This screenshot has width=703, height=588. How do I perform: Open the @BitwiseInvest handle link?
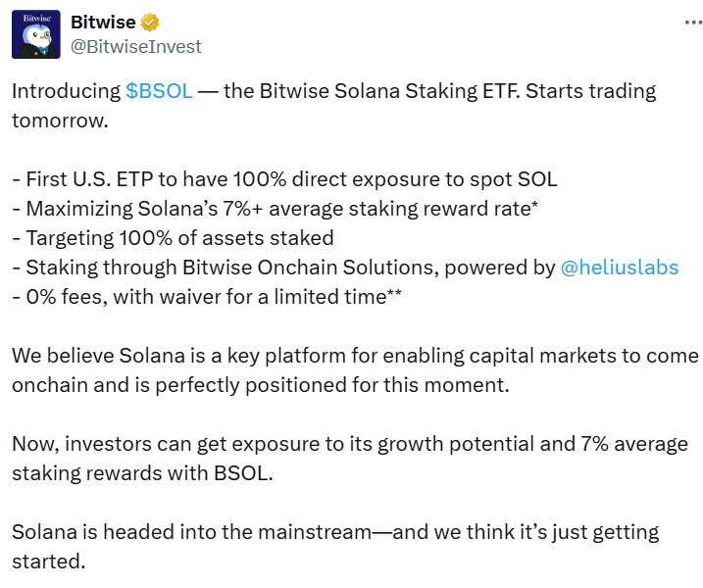click(x=136, y=44)
